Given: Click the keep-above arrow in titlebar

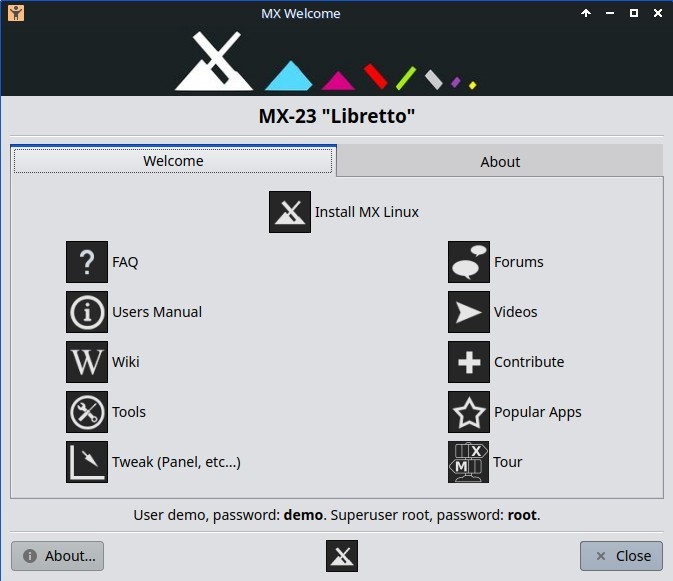Looking at the screenshot, I should click(x=586, y=13).
